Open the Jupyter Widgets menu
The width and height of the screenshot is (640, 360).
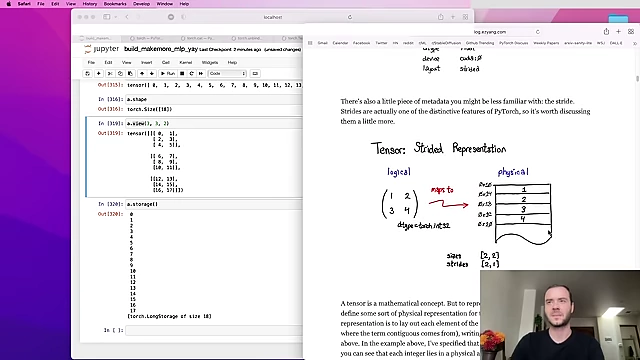pyautogui.click(x=210, y=62)
